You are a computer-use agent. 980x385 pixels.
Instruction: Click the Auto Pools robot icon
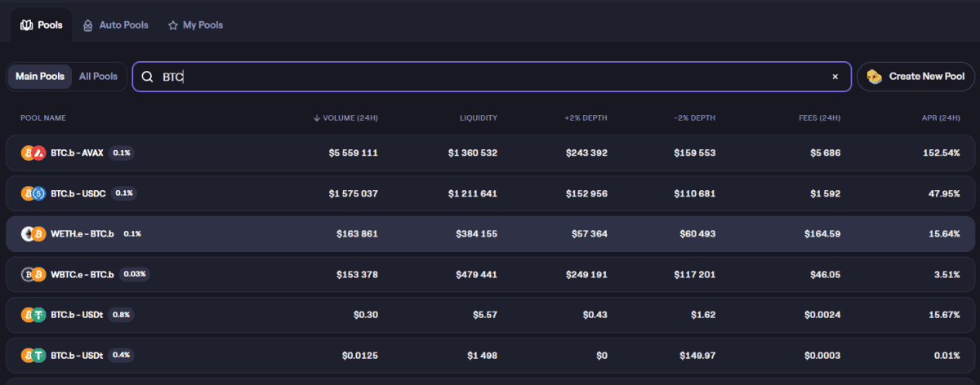pyautogui.click(x=88, y=25)
